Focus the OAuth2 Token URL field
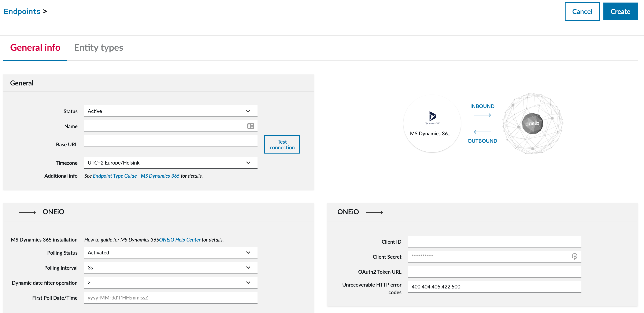 click(495, 272)
